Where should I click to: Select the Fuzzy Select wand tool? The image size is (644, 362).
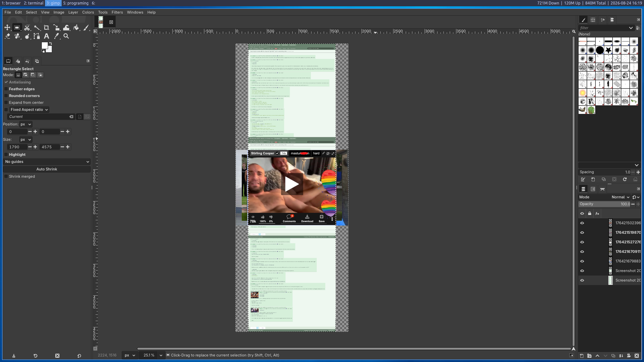pos(37,28)
